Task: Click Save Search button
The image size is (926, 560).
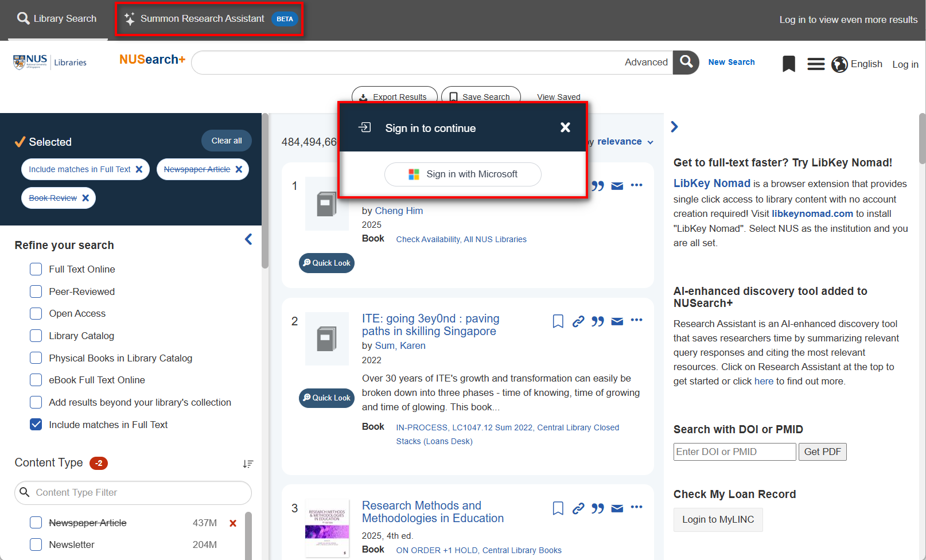Action: (x=480, y=96)
